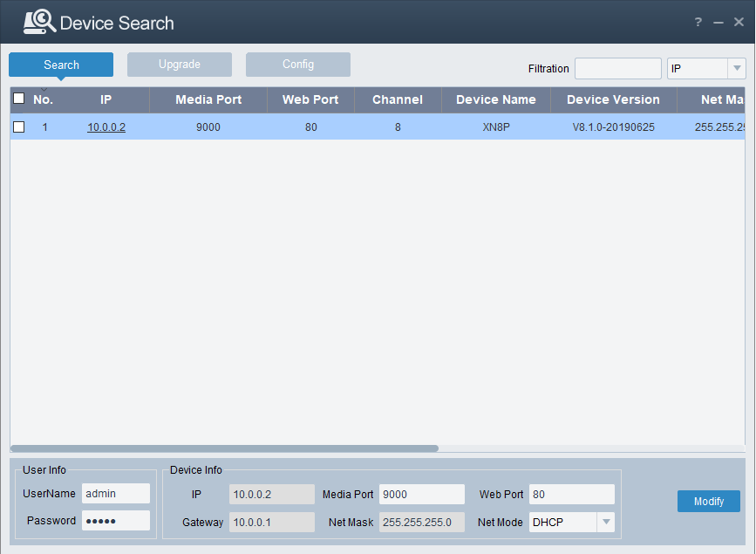This screenshot has height=554, width=756.
Task: Open the 10.0.0.2 IP link
Action: click(106, 127)
